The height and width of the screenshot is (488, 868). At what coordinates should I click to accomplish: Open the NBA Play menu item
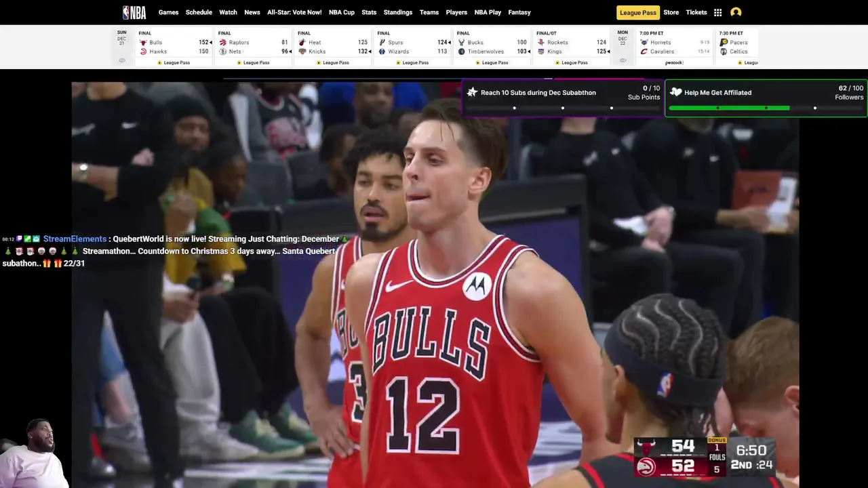[488, 12]
